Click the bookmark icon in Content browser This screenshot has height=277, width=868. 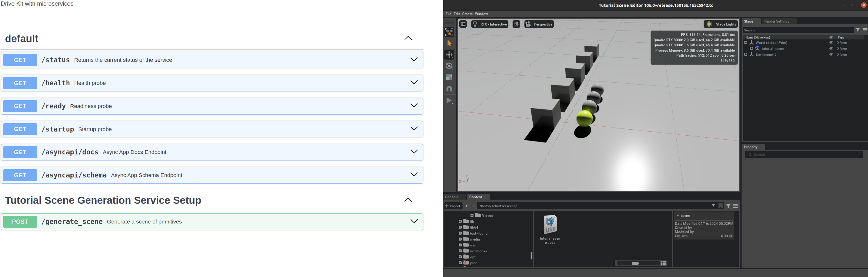tap(720, 206)
